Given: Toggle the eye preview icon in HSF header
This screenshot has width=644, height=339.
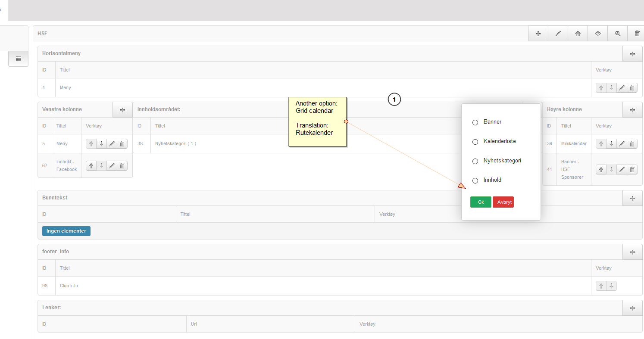Looking at the screenshot, I should 597,34.
